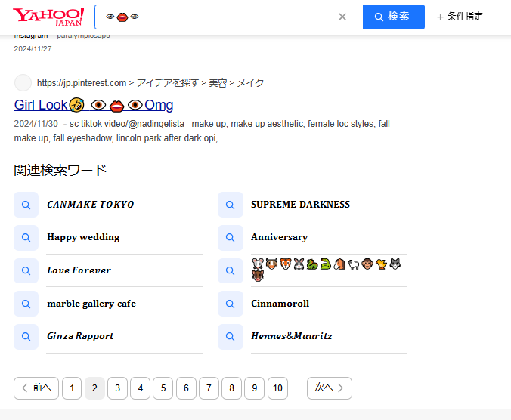Clear the search box with the X icon
Image resolution: width=511 pixels, height=420 pixels.
tap(342, 17)
